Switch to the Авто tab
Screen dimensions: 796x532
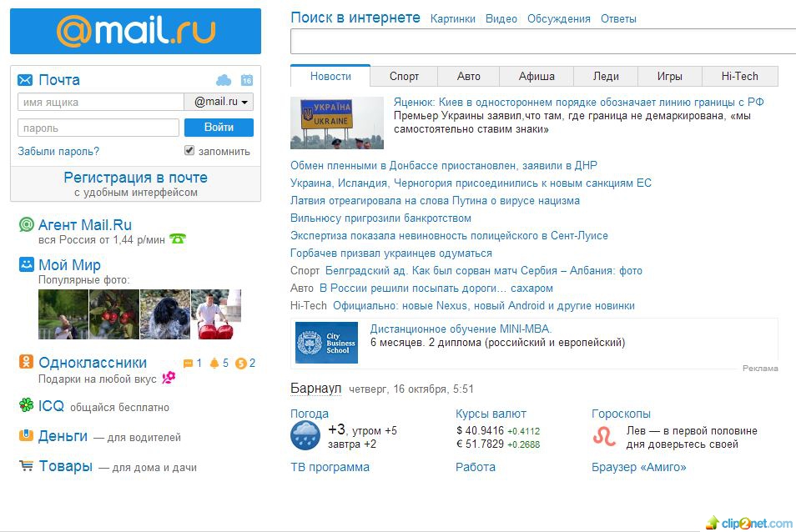tap(469, 76)
